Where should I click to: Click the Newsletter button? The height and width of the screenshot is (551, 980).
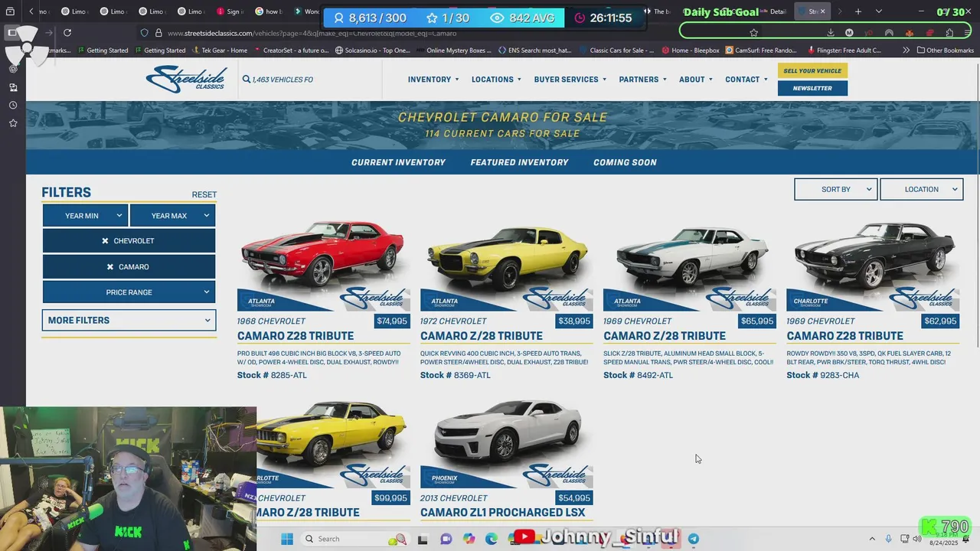pyautogui.click(x=812, y=88)
